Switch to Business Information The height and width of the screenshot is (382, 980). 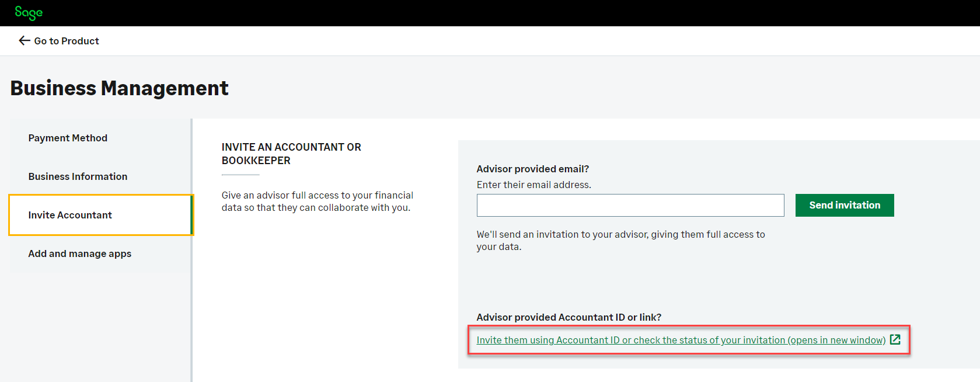coord(78,176)
